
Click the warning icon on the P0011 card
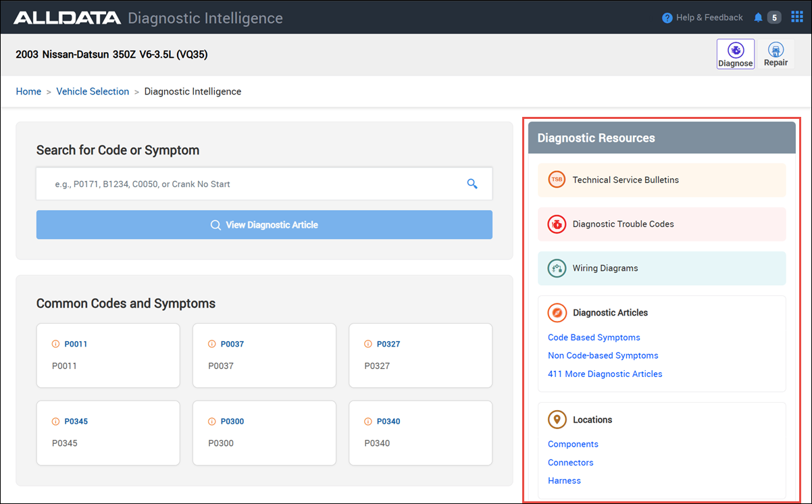(55, 344)
